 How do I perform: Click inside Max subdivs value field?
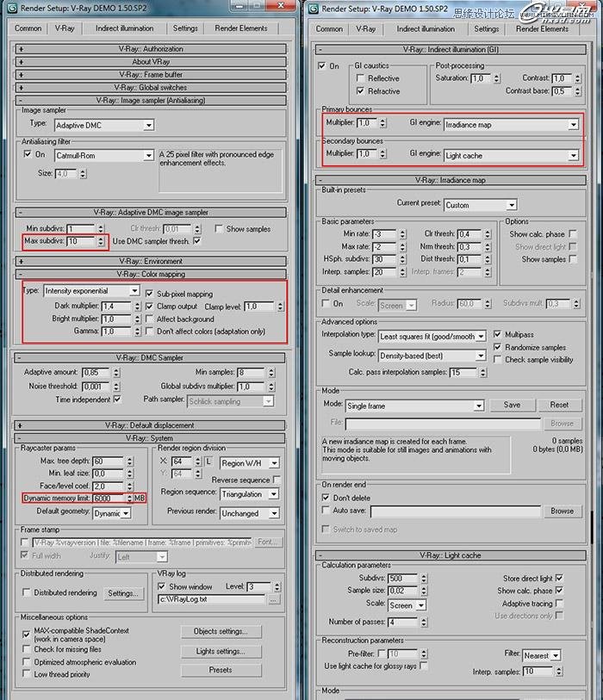(82, 242)
